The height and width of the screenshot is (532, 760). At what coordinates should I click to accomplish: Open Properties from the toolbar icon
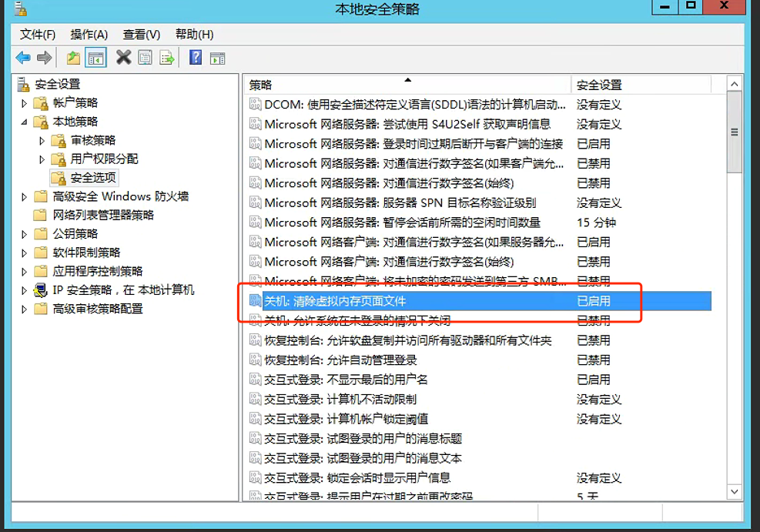point(145,57)
